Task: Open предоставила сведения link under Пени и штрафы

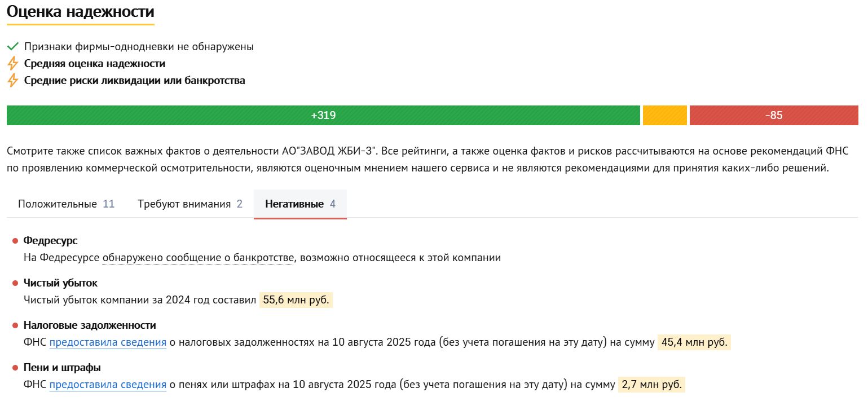Action: pos(108,385)
